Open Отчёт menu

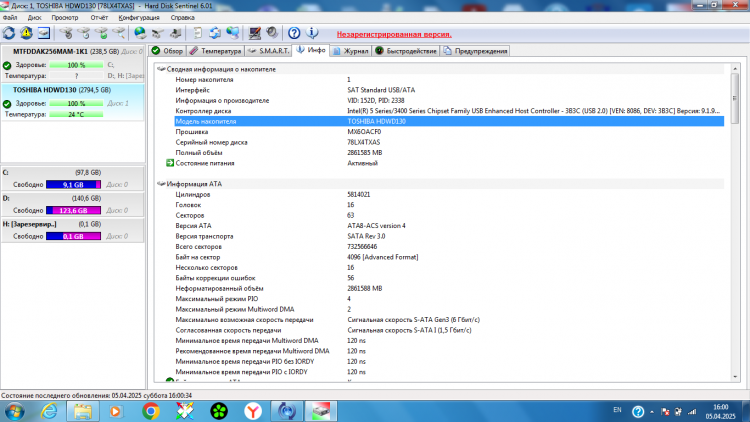[x=99, y=18]
